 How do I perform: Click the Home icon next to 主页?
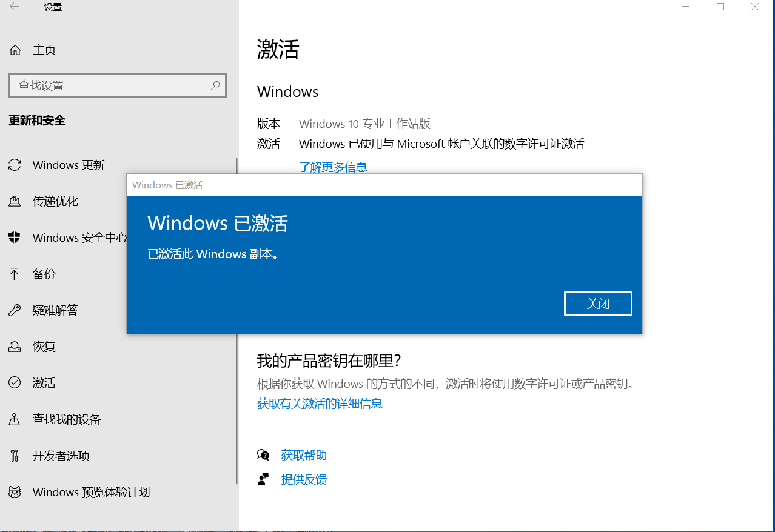(x=15, y=50)
